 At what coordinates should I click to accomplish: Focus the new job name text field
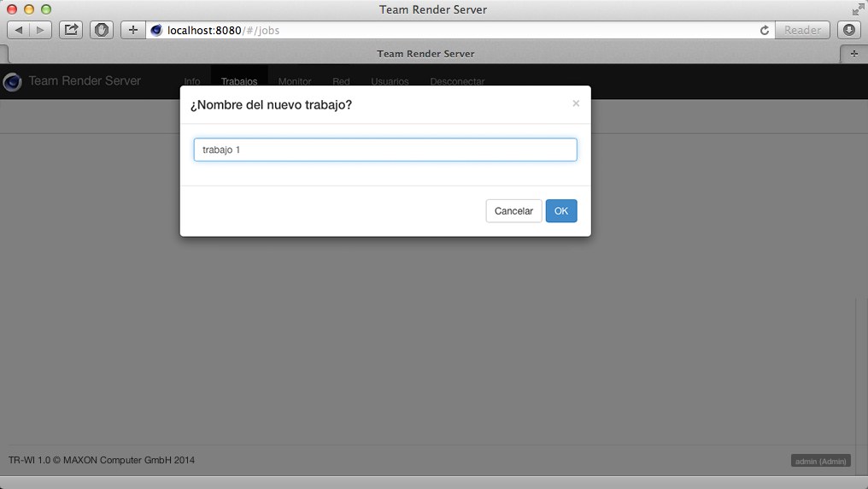[x=385, y=150]
